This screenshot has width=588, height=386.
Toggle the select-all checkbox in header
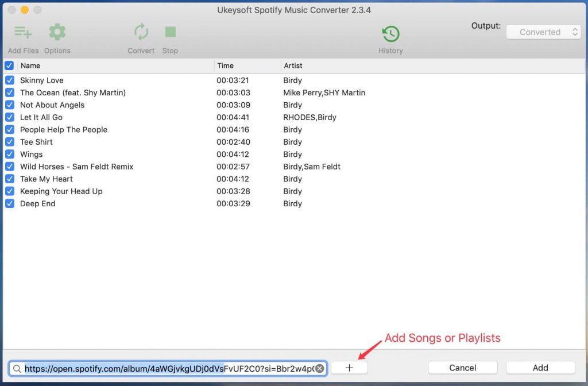9,65
